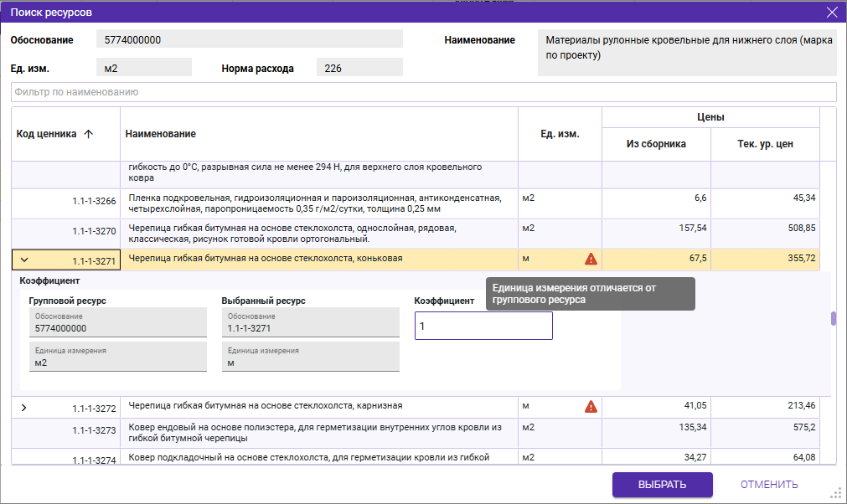The width and height of the screenshot is (847, 504).
Task: Click sort arrow next to Код ценника
Action: pos(89,134)
